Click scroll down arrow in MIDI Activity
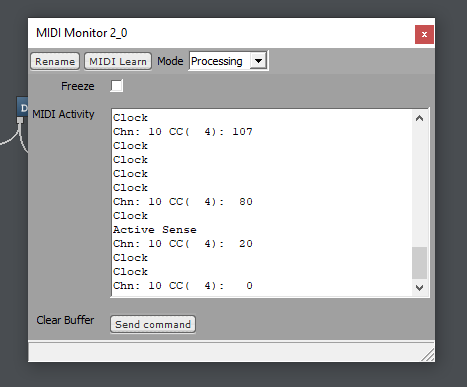The width and height of the screenshot is (467, 387). (x=420, y=287)
